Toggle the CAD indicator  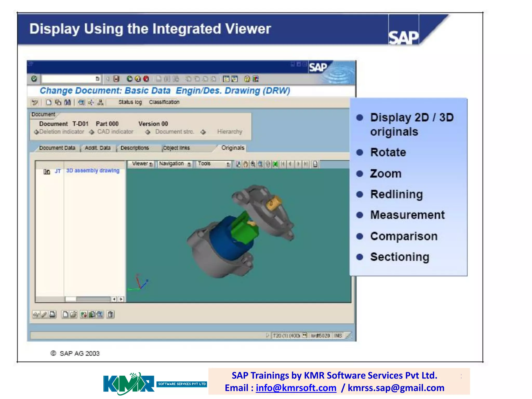coord(91,132)
